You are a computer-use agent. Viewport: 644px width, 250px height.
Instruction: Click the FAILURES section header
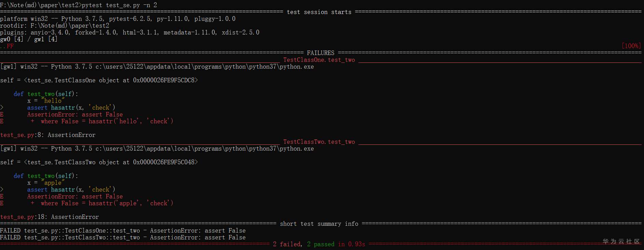coord(320,53)
